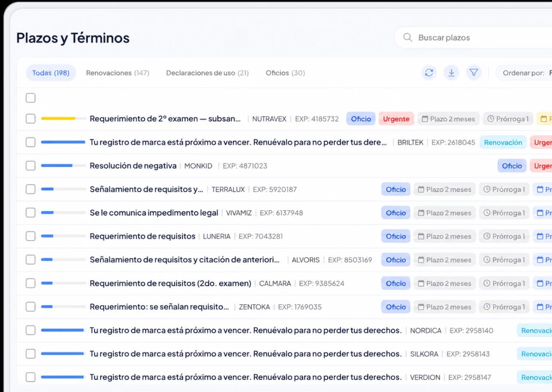Click the Urgente tag on the NUTRAVEX row

396,119
